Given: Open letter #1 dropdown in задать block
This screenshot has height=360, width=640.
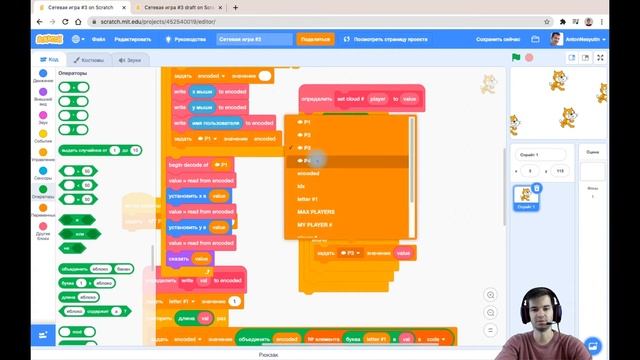Looking at the screenshot, I should pyautogui.click(x=181, y=301).
